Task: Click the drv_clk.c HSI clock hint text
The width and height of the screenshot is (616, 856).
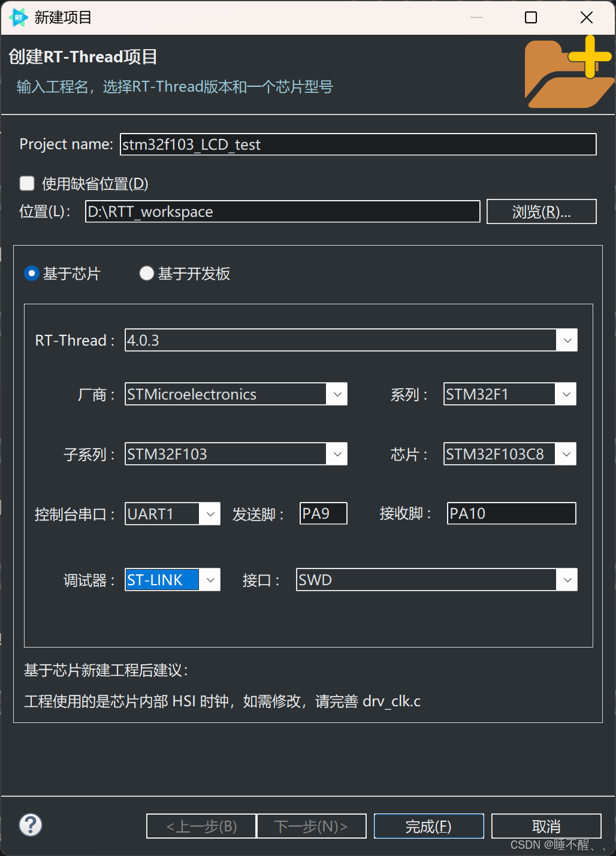Action: 222,701
